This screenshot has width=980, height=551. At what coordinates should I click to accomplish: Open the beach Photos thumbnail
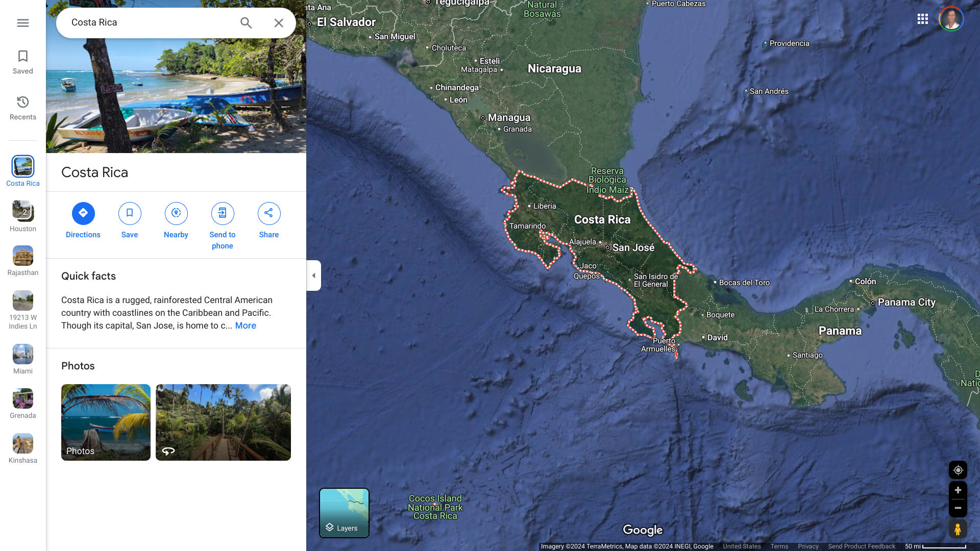106,422
